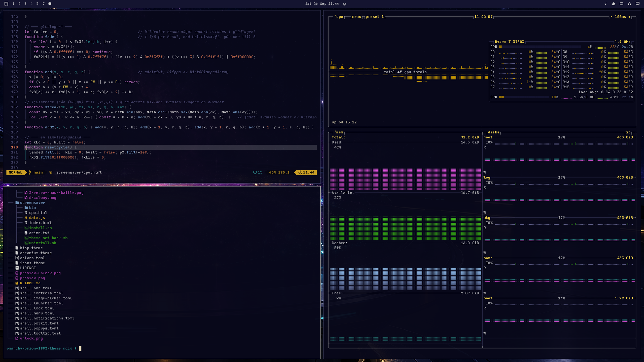Decrease btop update interval with minus
644x362 pixels.
coord(611,17)
